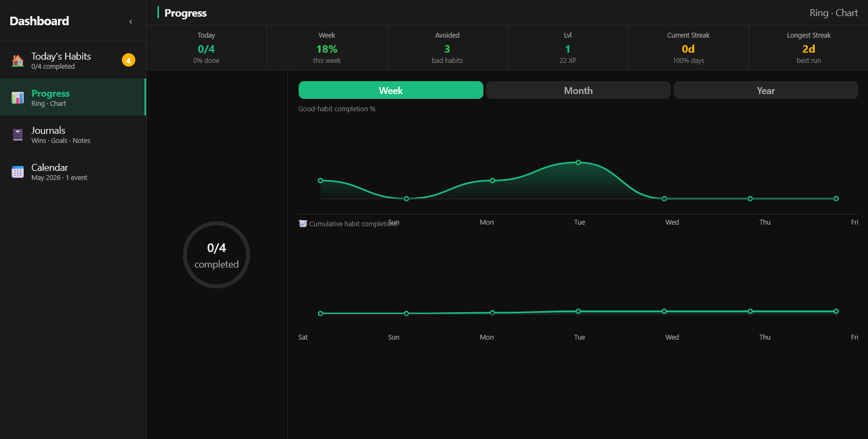
Task: Switch the chart to Year view
Action: pos(765,90)
